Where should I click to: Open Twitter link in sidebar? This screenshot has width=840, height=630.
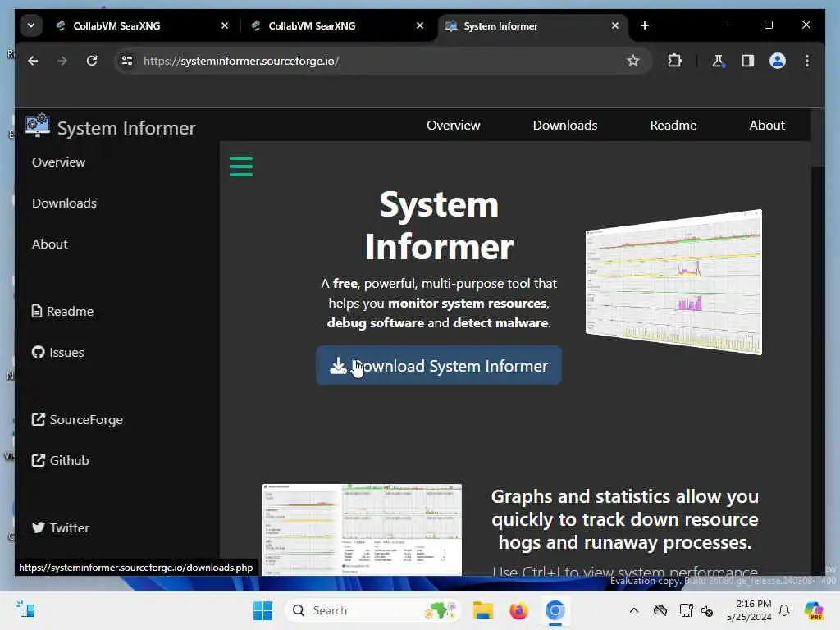click(61, 527)
